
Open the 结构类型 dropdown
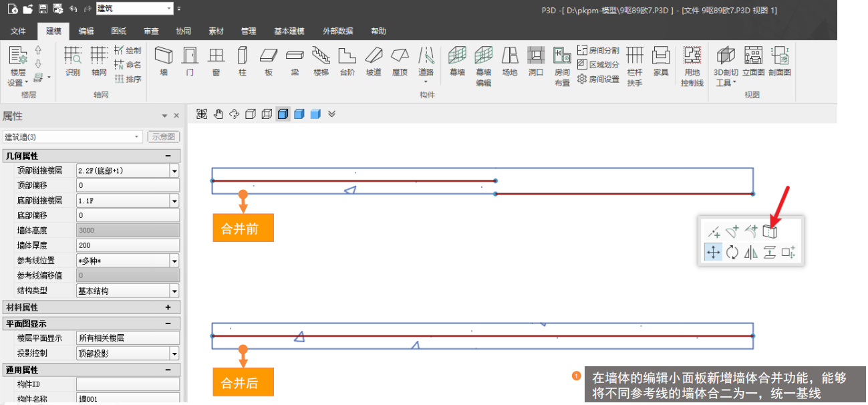click(174, 291)
